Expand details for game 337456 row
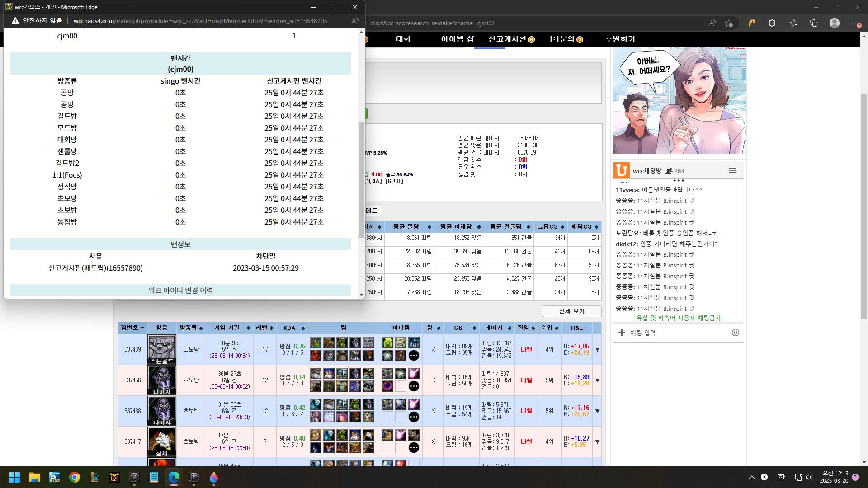Screen dimensions: 868x488 (597, 380)
